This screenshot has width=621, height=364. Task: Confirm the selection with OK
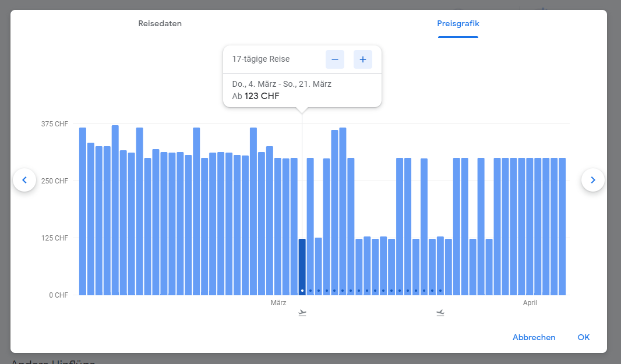point(583,337)
